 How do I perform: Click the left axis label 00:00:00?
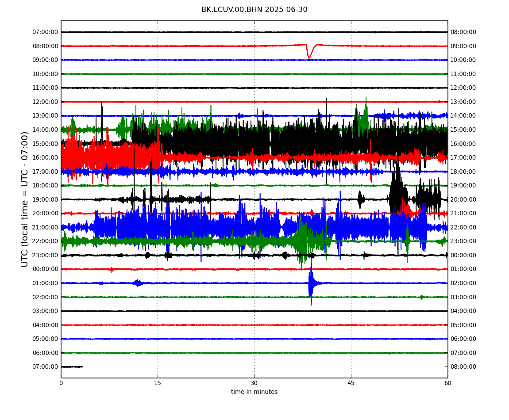pos(45,269)
